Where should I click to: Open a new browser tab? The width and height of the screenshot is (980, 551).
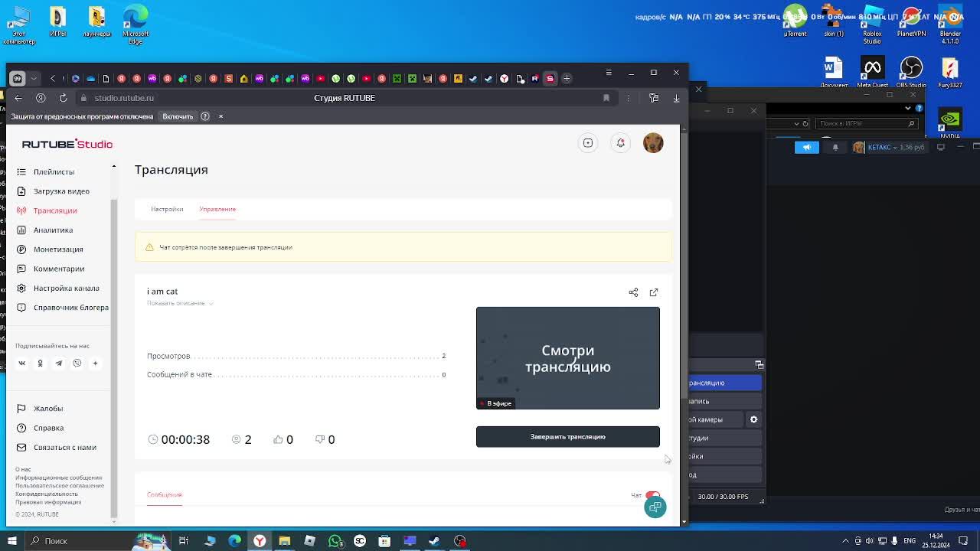point(567,78)
